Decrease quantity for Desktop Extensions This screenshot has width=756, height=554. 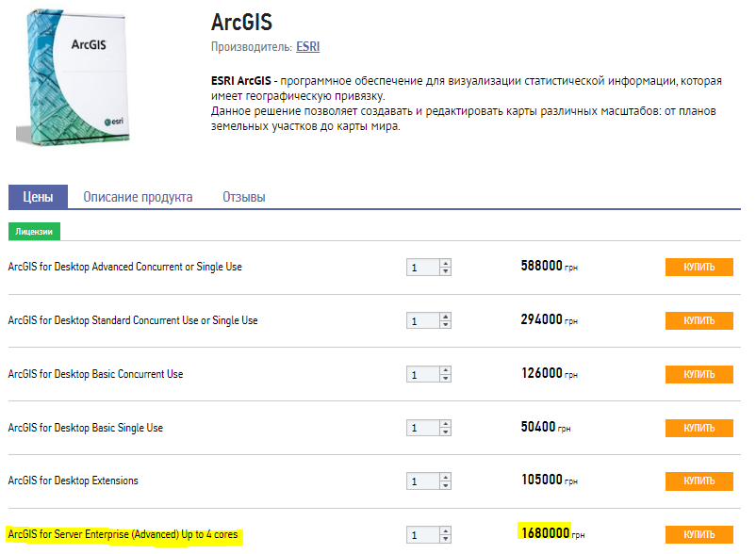click(x=446, y=485)
